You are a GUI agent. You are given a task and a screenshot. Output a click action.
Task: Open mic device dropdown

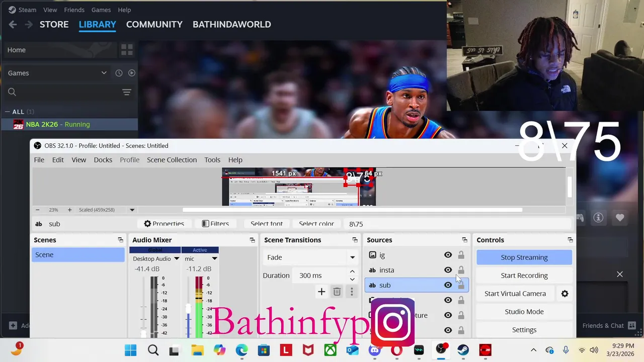(214, 258)
